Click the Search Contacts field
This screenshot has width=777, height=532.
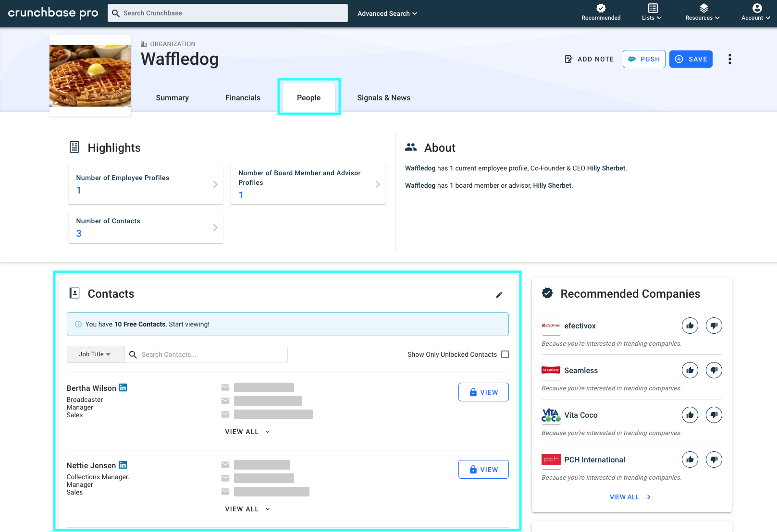(x=206, y=354)
